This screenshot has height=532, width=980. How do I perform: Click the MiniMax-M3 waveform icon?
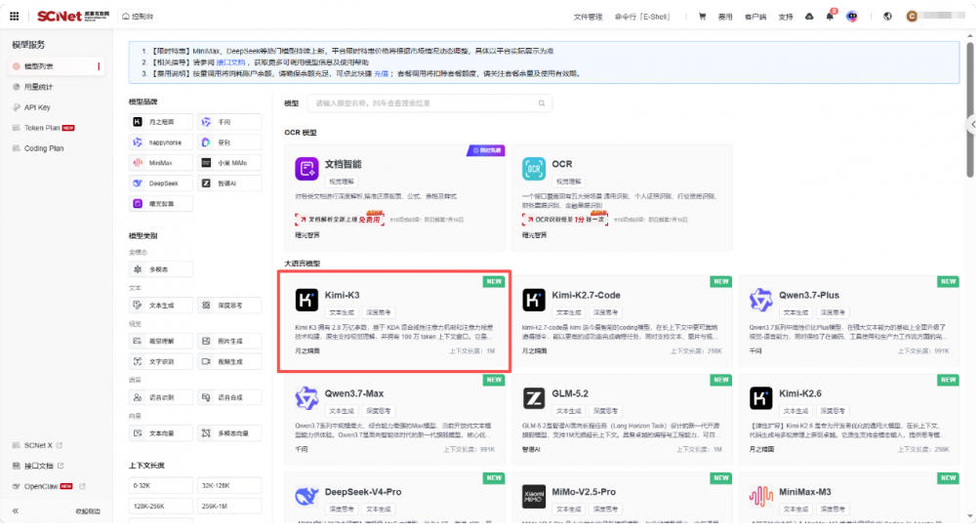click(760, 496)
